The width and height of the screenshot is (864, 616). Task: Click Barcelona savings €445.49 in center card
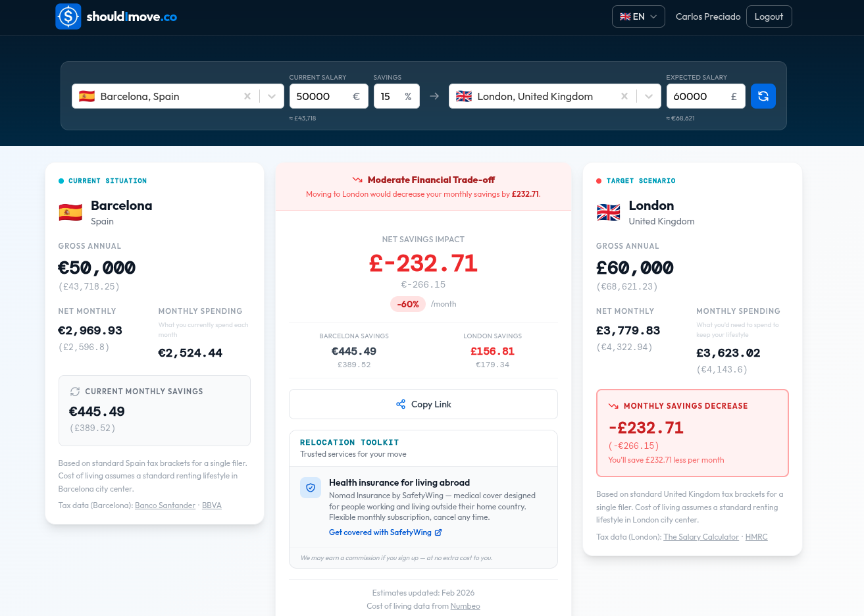(354, 351)
